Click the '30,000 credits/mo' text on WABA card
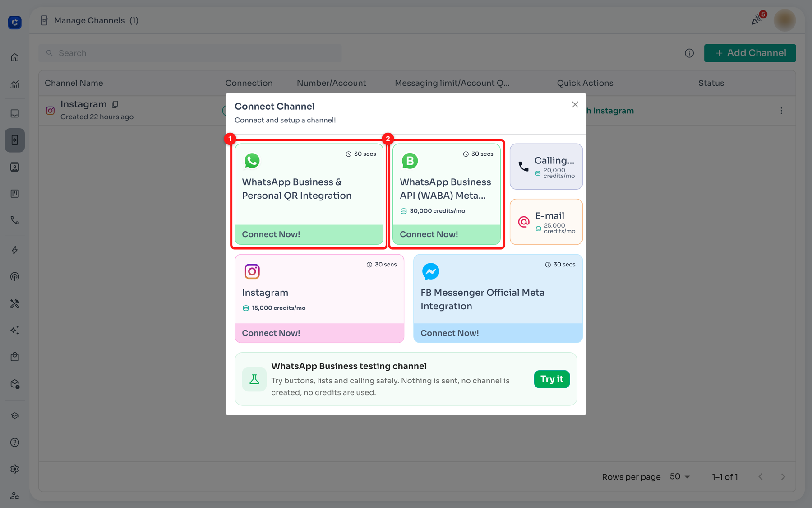This screenshot has width=812, height=508. coord(437,211)
